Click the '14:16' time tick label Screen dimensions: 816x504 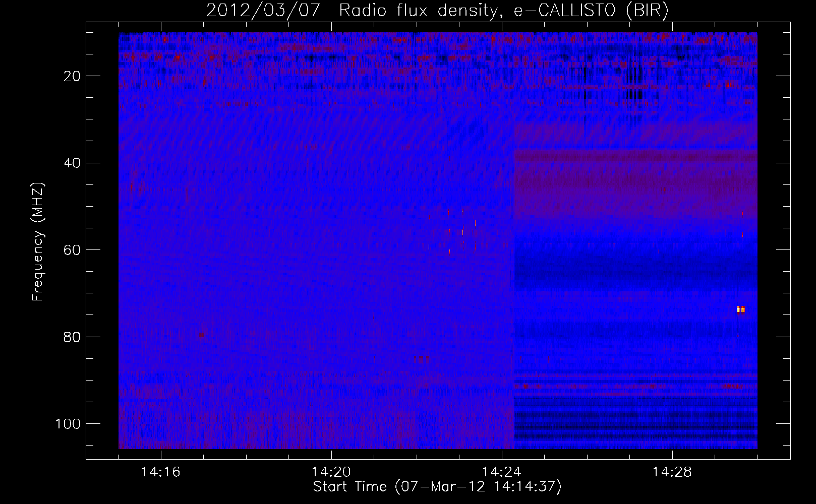pos(161,472)
